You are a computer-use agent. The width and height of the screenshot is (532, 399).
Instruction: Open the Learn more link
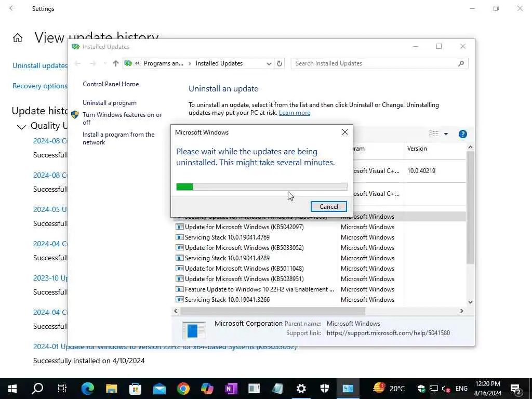294,113
